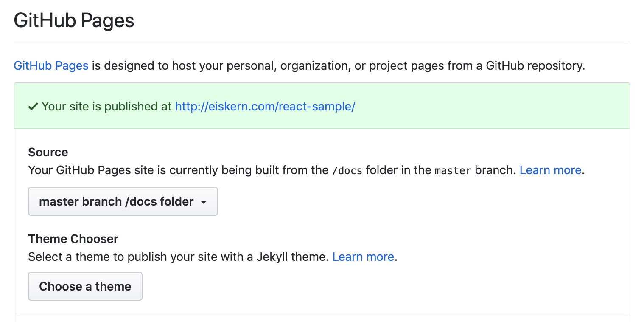The height and width of the screenshot is (322, 644).
Task: Click the green checkmark published icon
Action: click(x=33, y=107)
